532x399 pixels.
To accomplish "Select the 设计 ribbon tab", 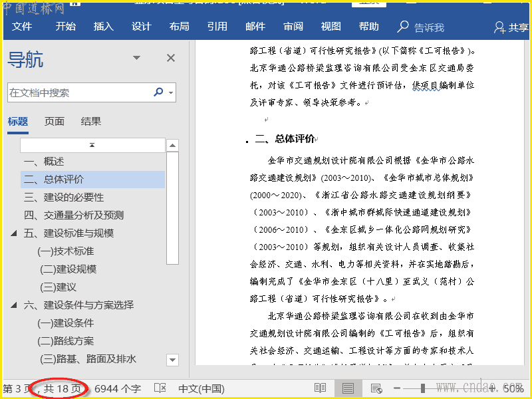I will [141, 27].
